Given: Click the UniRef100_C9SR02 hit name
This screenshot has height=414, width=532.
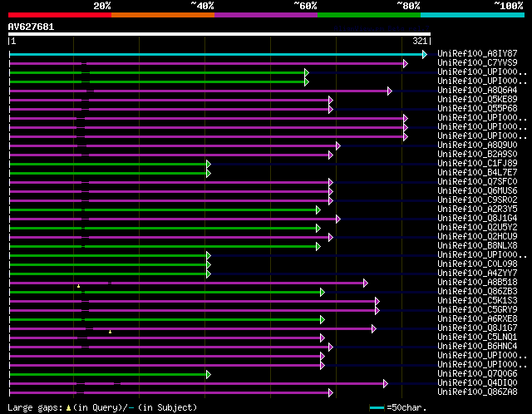Looking at the screenshot, I should (477, 200).
